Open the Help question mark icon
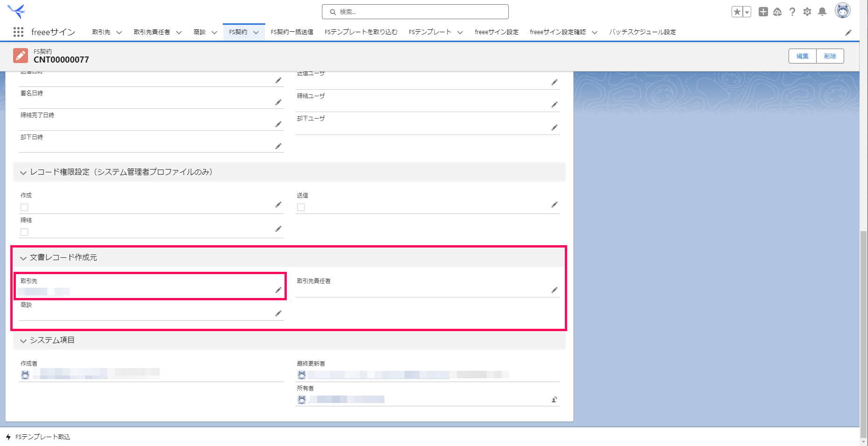Screen dimensions: 868x446 tap(792, 12)
